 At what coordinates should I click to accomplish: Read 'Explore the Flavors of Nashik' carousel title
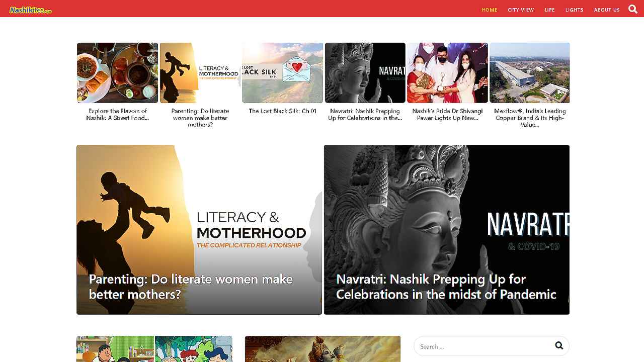coord(118,115)
